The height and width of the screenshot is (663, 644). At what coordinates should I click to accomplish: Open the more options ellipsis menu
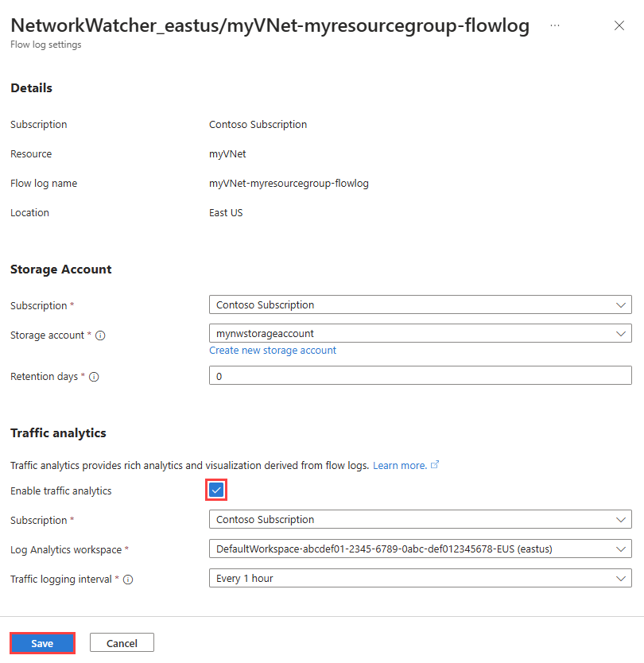555,25
